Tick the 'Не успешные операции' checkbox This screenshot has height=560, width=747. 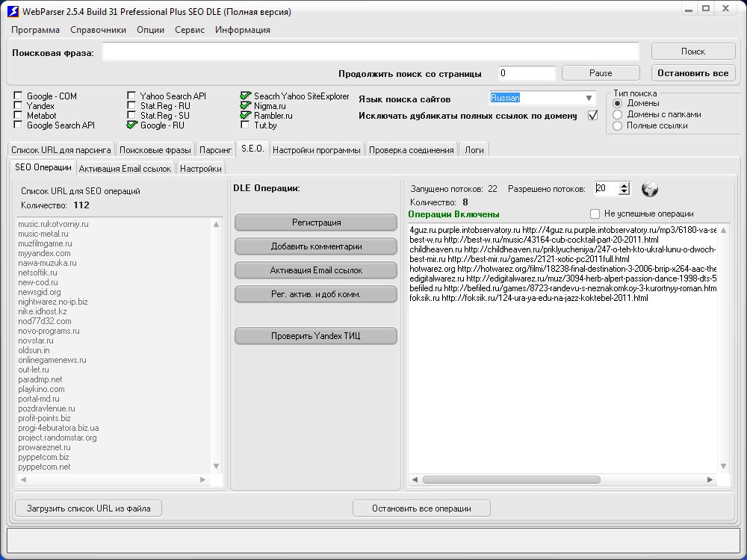tap(595, 214)
